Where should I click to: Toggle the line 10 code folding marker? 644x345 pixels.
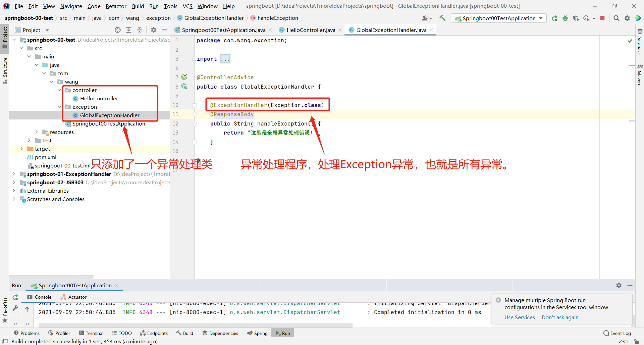click(x=195, y=105)
